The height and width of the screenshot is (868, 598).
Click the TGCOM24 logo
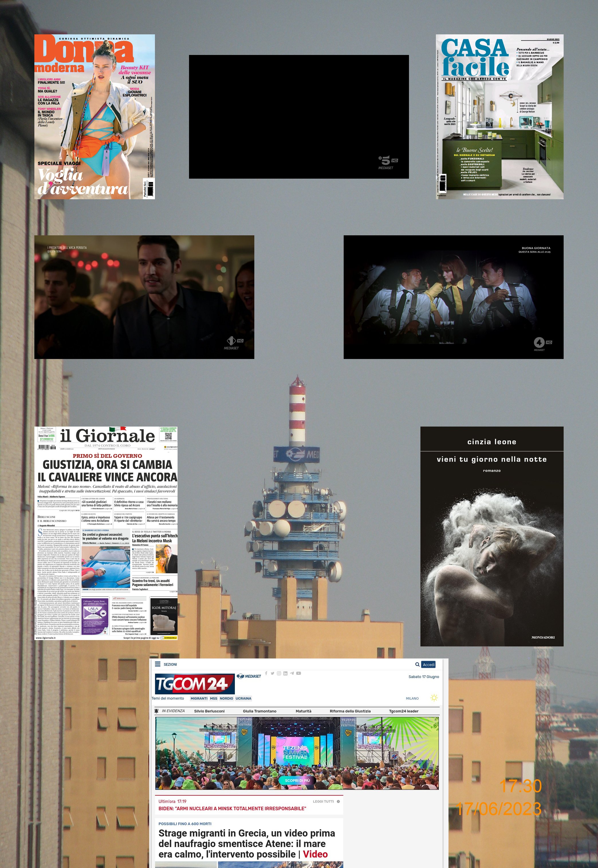(195, 684)
